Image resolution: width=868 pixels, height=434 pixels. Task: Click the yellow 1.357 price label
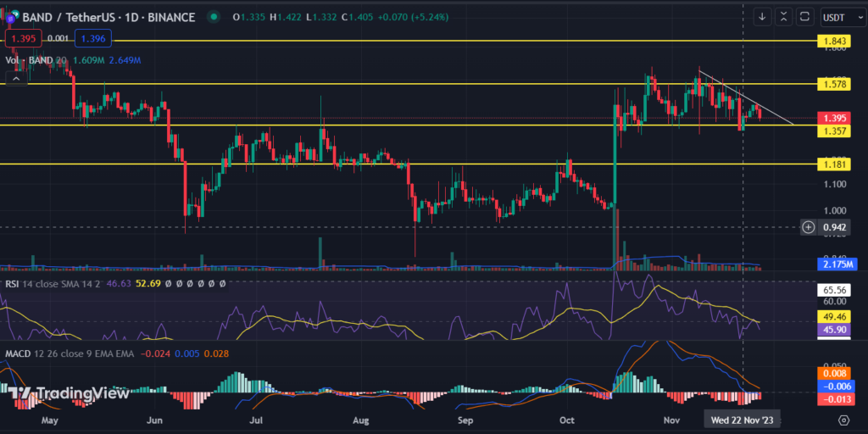click(x=832, y=131)
